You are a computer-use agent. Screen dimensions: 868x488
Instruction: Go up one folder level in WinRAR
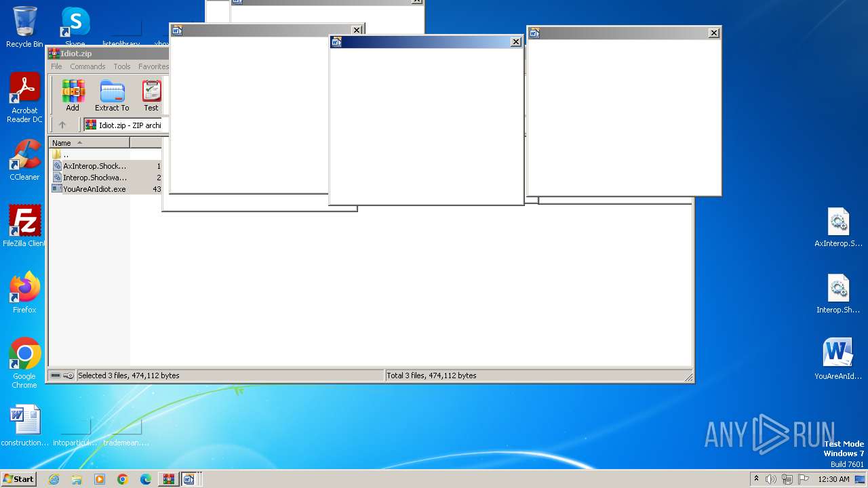(x=62, y=125)
